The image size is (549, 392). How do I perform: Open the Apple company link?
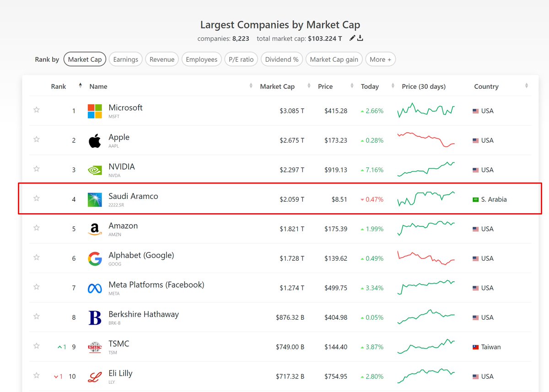(119, 137)
